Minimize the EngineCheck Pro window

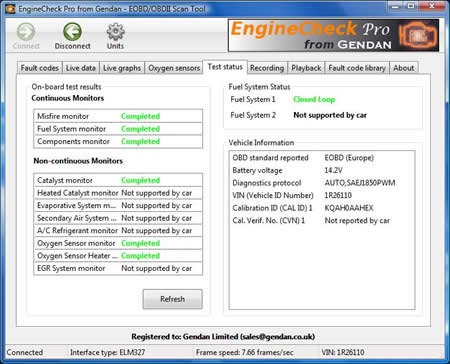click(395, 6)
